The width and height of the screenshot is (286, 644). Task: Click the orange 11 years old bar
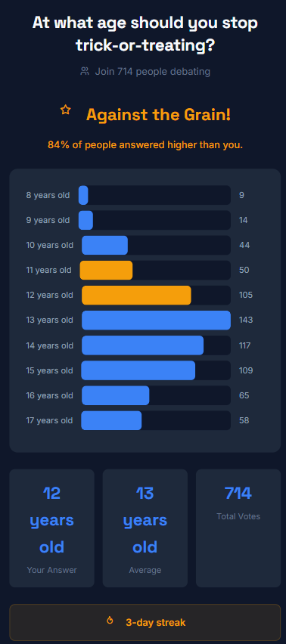point(106,271)
